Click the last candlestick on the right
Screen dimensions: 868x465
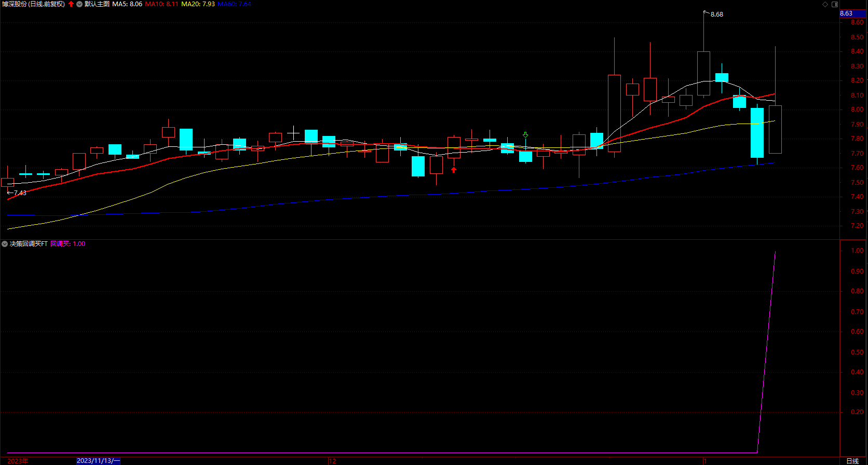point(775,129)
